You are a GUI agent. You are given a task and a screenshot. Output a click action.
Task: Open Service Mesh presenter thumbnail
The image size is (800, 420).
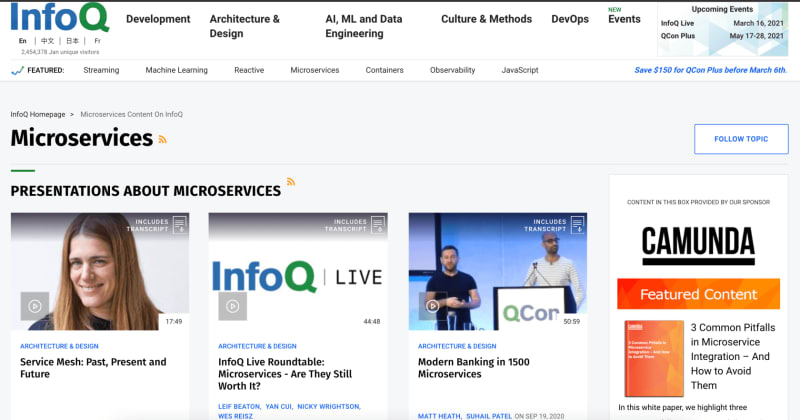(x=100, y=271)
